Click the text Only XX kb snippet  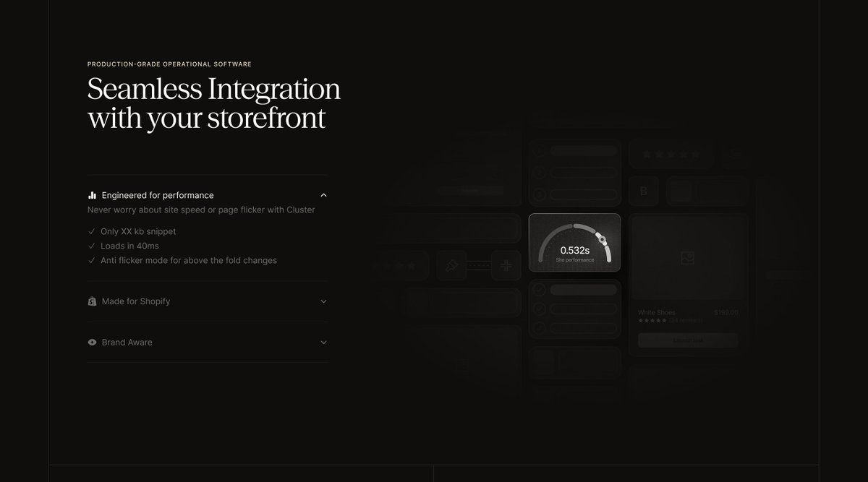coord(138,232)
